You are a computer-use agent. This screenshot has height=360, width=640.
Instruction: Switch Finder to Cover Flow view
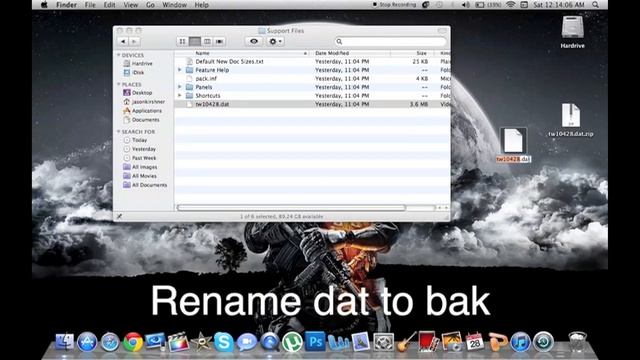point(220,41)
